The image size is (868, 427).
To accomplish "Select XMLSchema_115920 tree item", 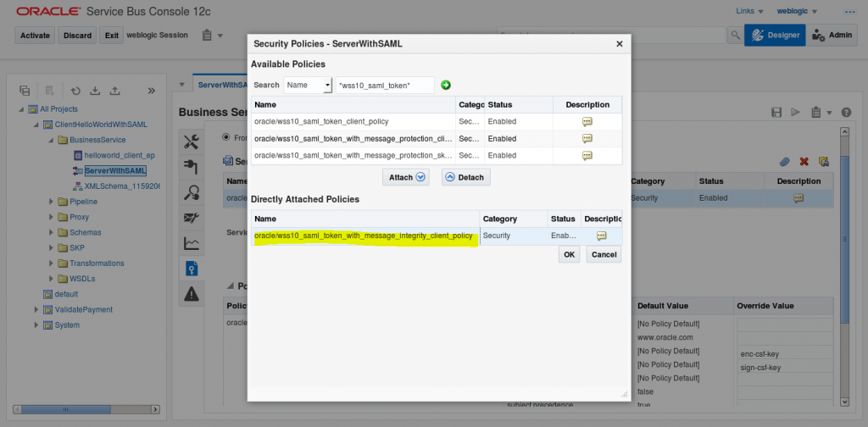I will click(122, 186).
